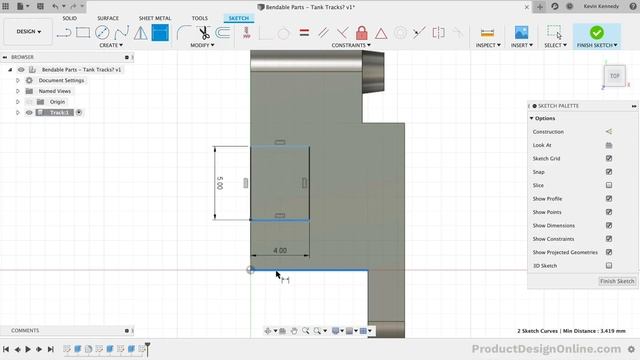640x360 pixels.
Task: Hide the Track:1 component eye icon
Action: tap(29, 113)
